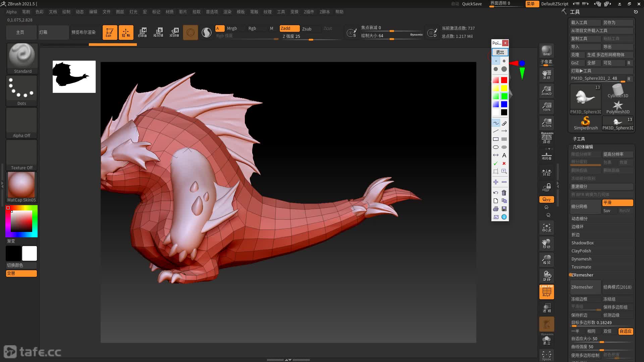Pick the freehand curve tool in Pointer palette
The width and height of the screenshot is (644, 362).
click(x=496, y=123)
